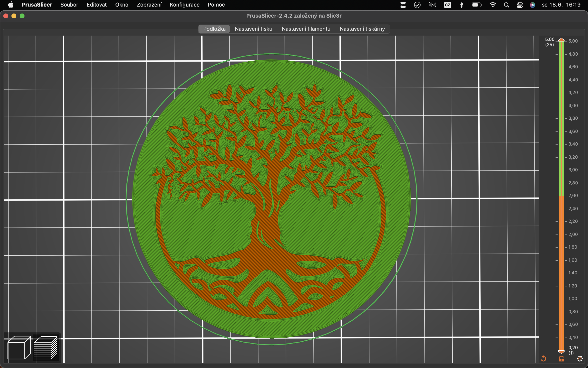Viewport: 588px width, 368px height.
Task: Open Wi-Fi status menu
Action: tap(493, 5)
